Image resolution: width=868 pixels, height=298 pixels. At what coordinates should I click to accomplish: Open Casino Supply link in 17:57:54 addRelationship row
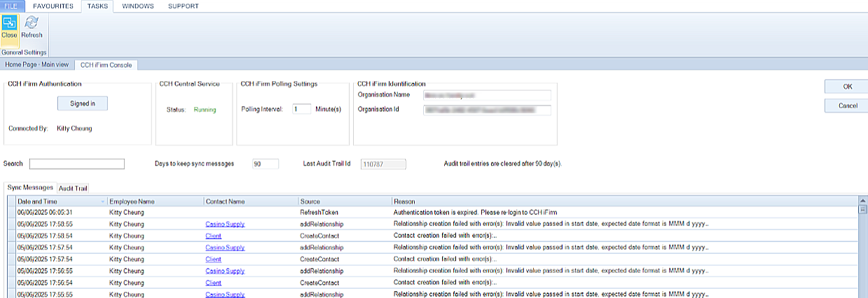pyautogui.click(x=225, y=248)
